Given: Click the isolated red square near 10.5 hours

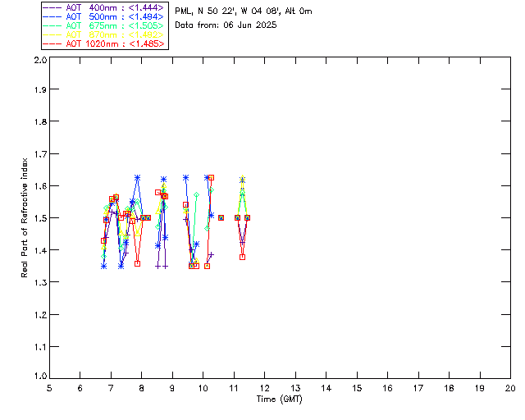Looking at the screenshot, I should pyautogui.click(x=221, y=217).
